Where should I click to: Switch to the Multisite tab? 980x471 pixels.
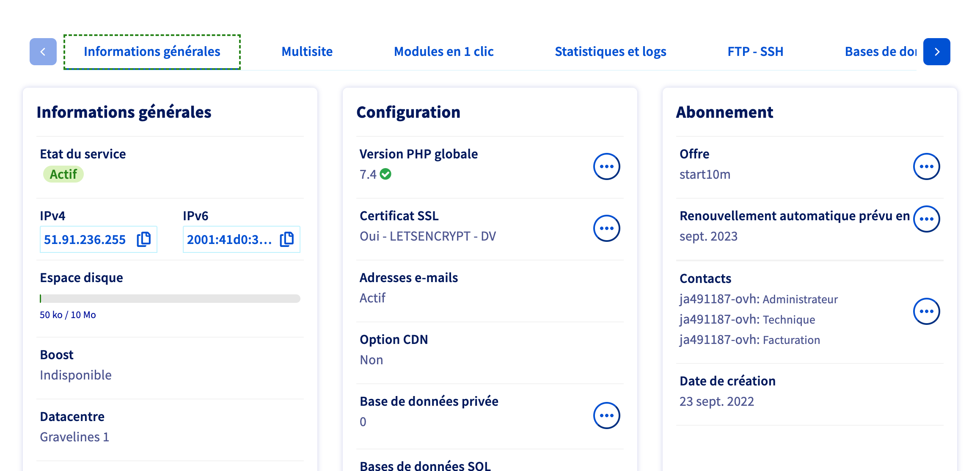click(307, 52)
